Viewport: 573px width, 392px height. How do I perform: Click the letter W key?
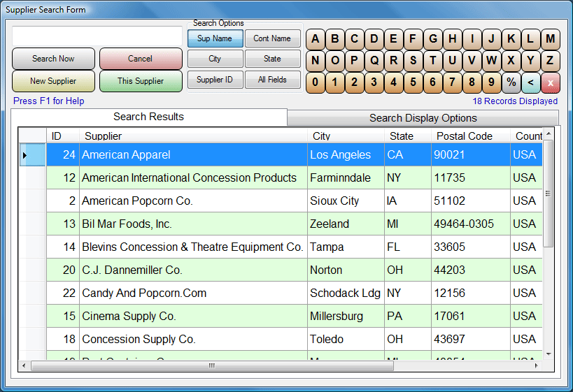click(x=492, y=61)
